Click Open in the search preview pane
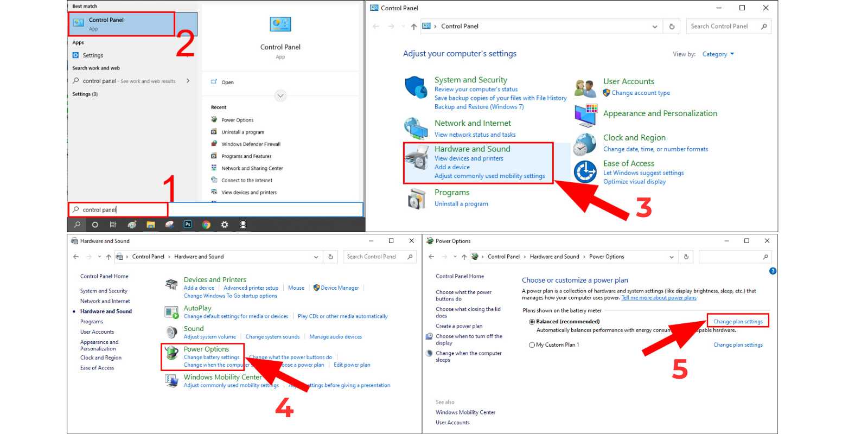The height and width of the screenshot is (434, 868). (227, 82)
